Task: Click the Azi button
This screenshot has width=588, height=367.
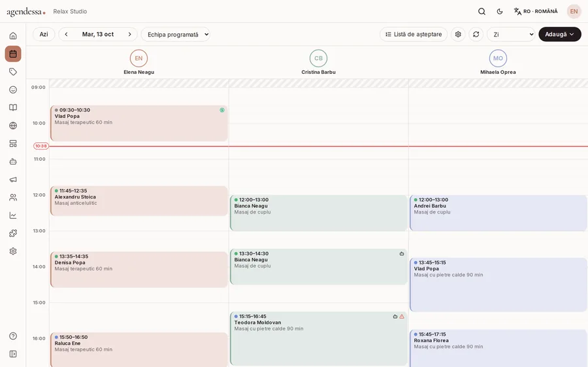Action: (44, 34)
